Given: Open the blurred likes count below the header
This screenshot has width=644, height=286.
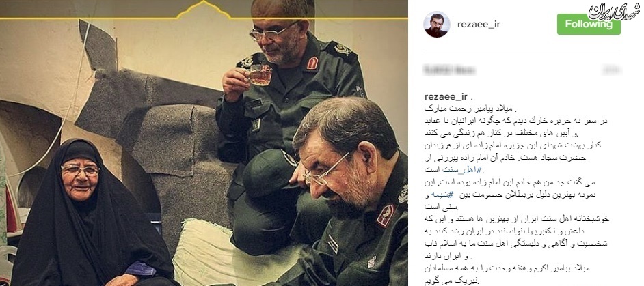Looking at the screenshot, I should (449, 70).
